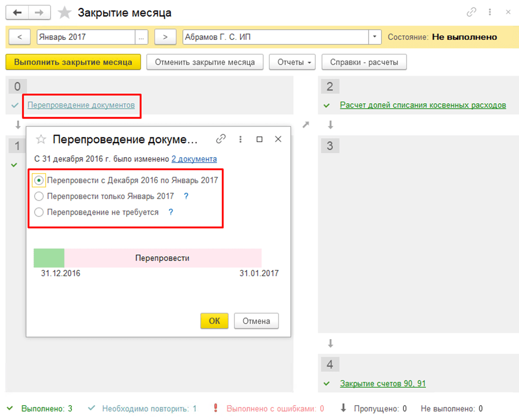Open help for Перепроведение не требуется

(170, 212)
